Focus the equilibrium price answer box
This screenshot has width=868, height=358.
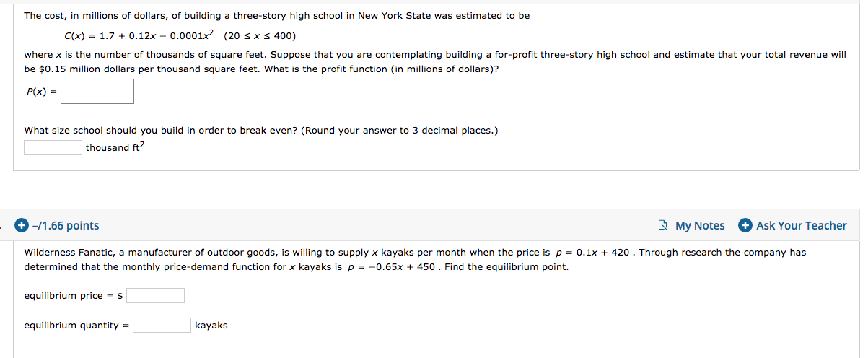155,295
